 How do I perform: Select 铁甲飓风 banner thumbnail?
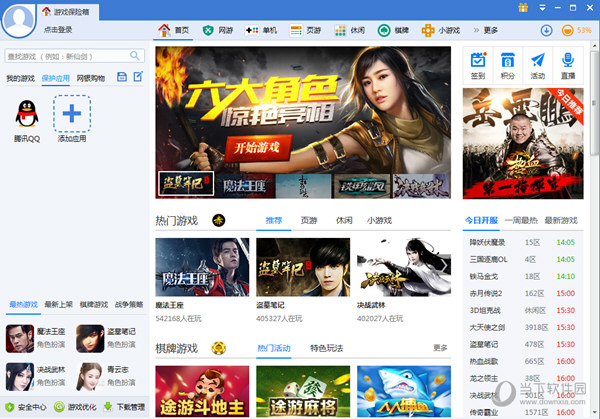pos(362,186)
